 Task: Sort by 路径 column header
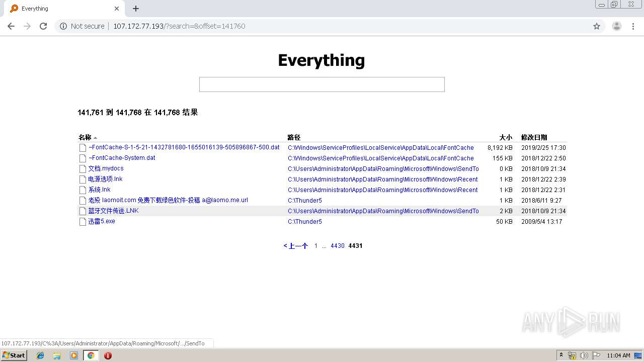pyautogui.click(x=294, y=137)
